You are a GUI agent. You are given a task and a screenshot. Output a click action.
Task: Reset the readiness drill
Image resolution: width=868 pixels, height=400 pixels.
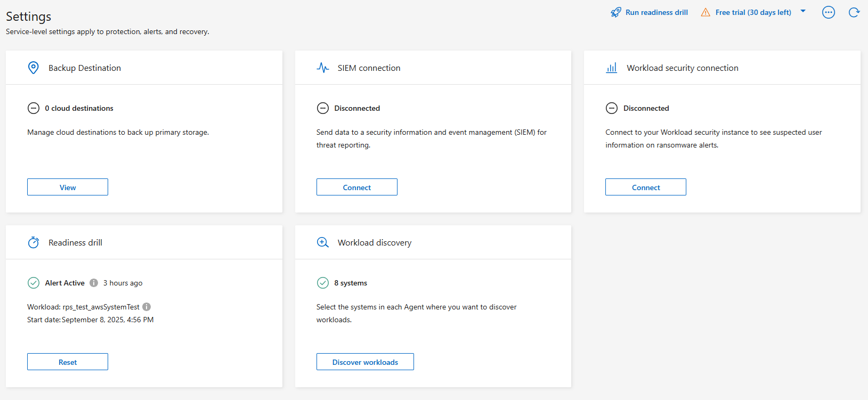click(x=68, y=362)
